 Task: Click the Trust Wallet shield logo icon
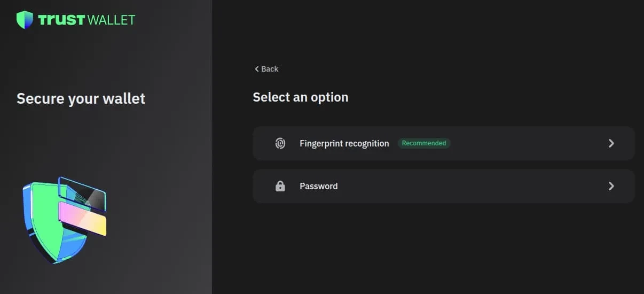25,20
